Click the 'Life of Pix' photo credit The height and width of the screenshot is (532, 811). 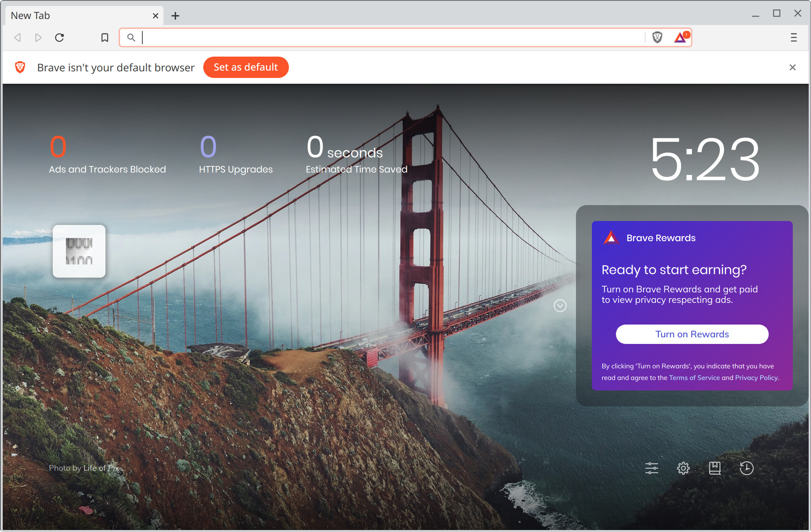pyautogui.click(x=101, y=468)
